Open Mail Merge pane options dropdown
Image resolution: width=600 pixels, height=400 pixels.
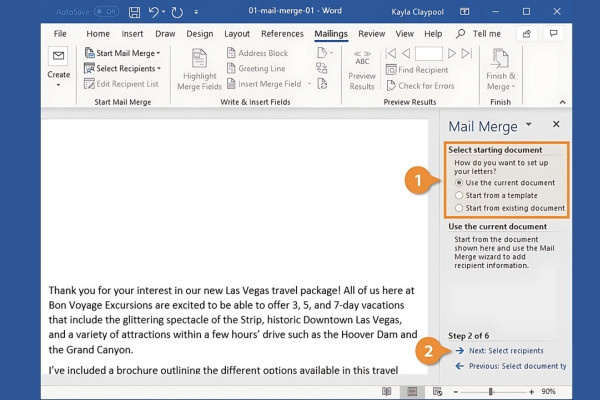[528, 124]
